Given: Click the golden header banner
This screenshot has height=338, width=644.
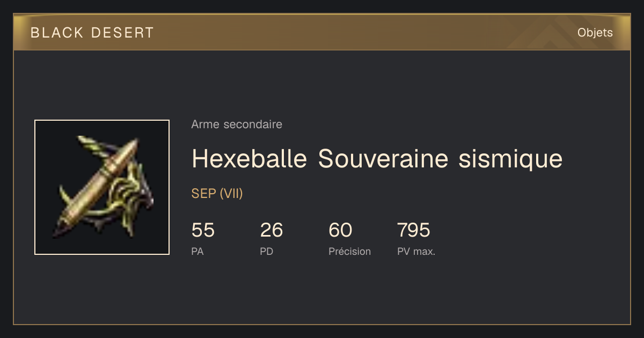Looking at the screenshot, I should [322, 32].
